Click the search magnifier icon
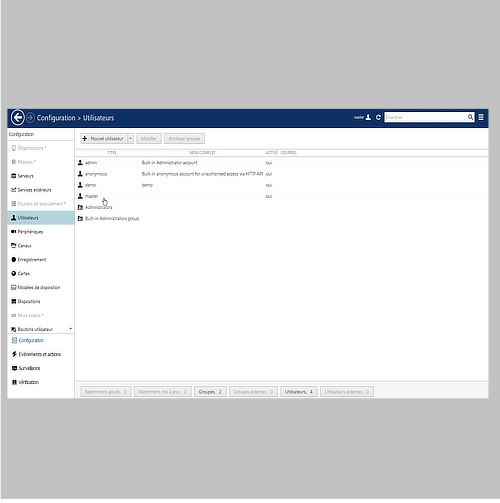Viewport: 500px width, 503px height. pyautogui.click(x=470, y=117)
